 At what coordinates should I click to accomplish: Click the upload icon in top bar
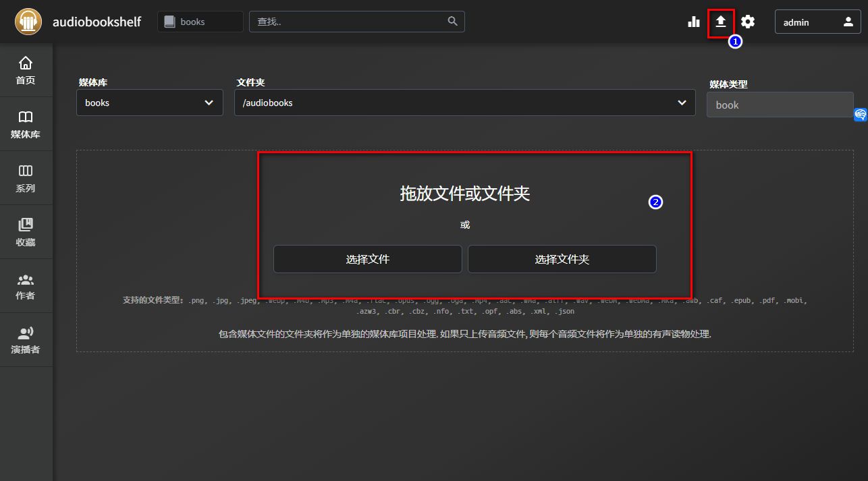coord(721,22)
